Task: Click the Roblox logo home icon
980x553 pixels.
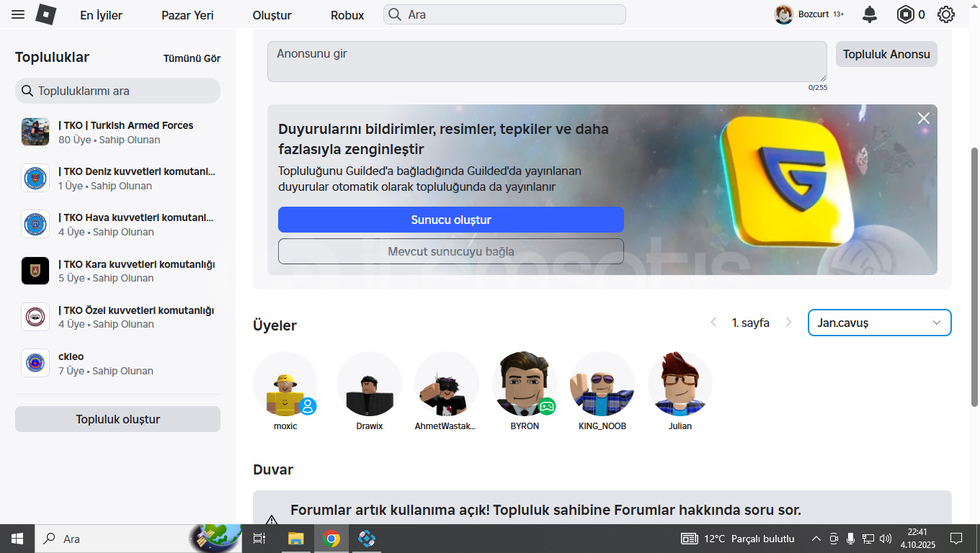Action: (x=46, y=14)
